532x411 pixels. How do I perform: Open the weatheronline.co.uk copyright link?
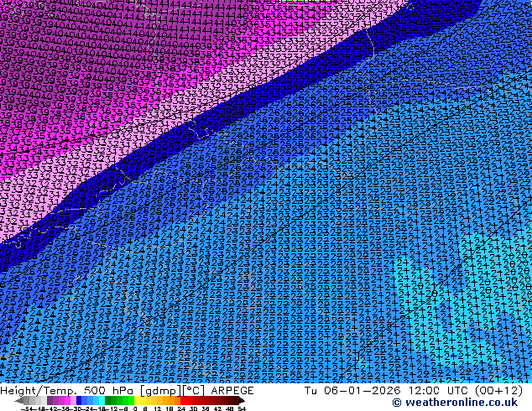coord(455,403)
